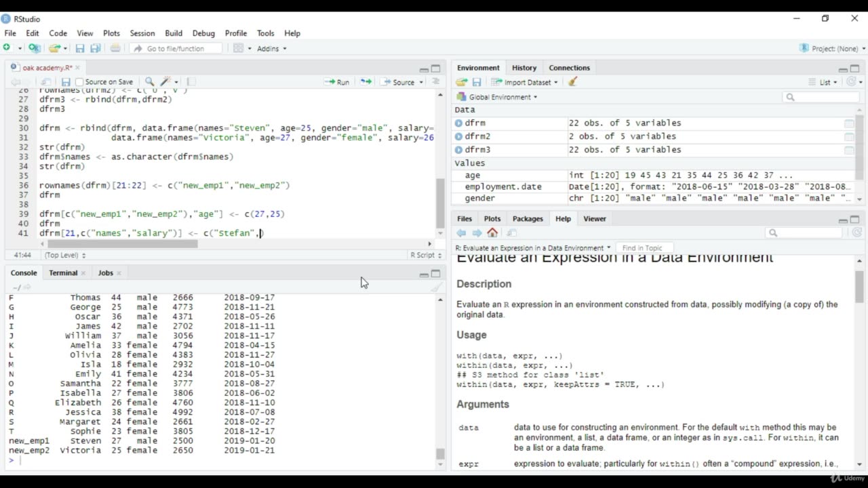The width and height of the screenshot is (868, 488).
Task: View the dfrm2 data table icon
Action: [x=848, y=136]
